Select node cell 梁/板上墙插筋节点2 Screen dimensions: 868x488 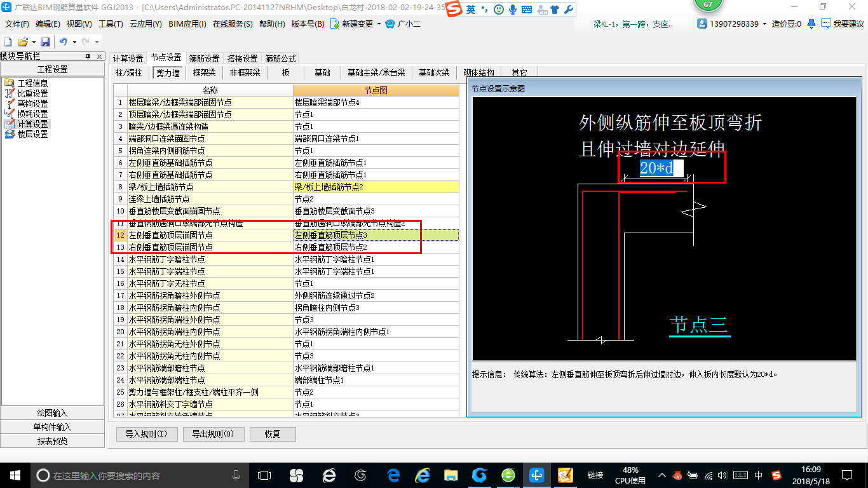[376, 187]
